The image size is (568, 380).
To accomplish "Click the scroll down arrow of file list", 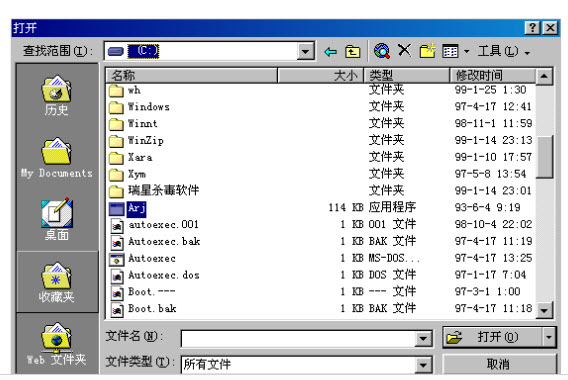I will point(544,310).
